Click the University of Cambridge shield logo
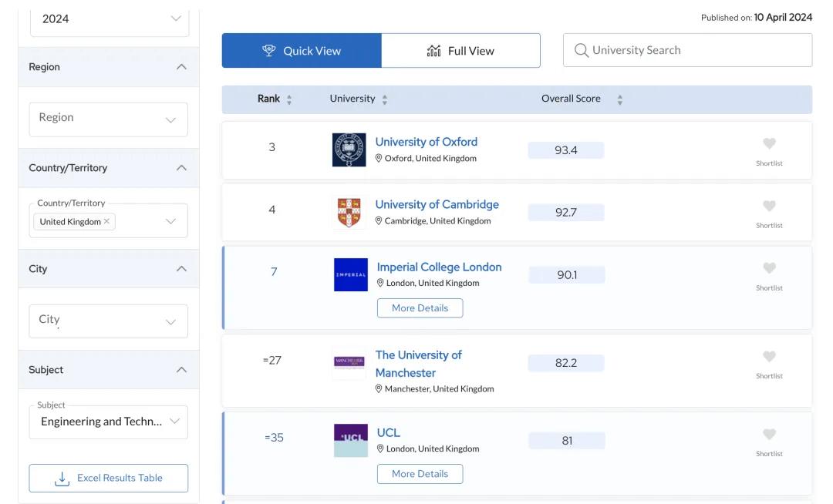 (349, 212)
